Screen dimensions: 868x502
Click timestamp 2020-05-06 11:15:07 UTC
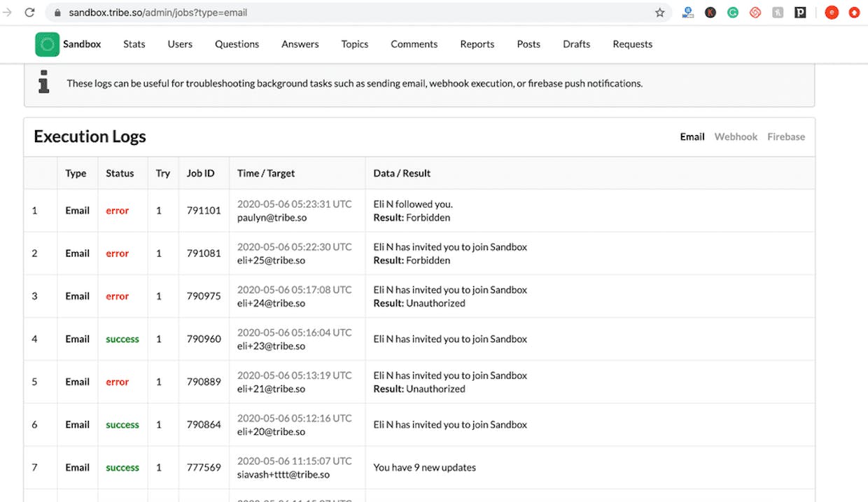295,461
